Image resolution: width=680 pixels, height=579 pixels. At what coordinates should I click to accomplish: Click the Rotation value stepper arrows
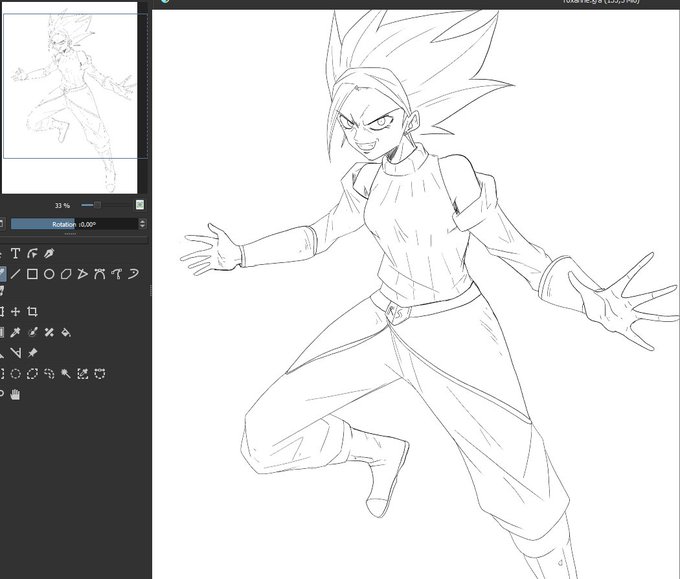coord(142,224)
